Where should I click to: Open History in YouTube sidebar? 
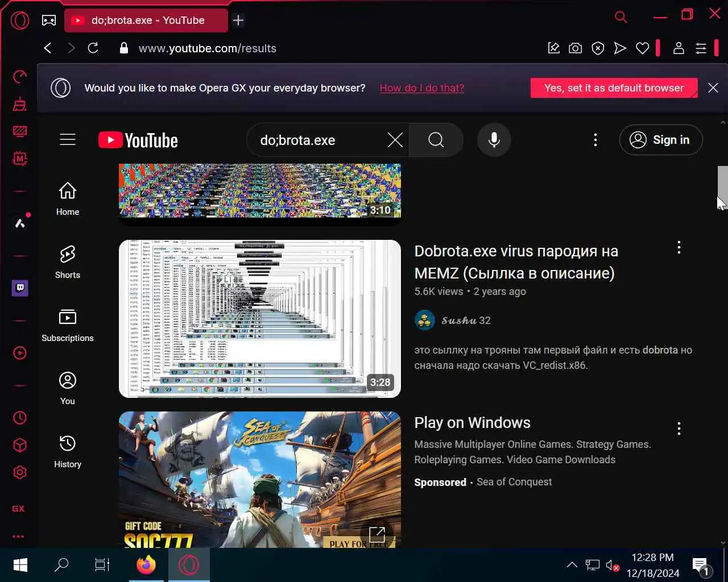pyautogui.click(x=68, y=451)
